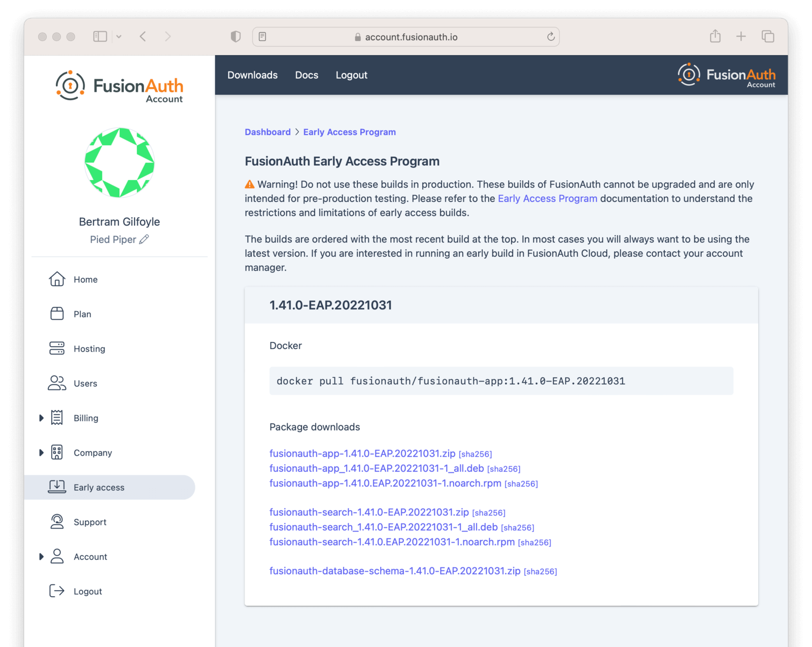Click the pencil icon next to Pied Piper
The width and height of the screenshot is (812, 647).
click(144, 239)
